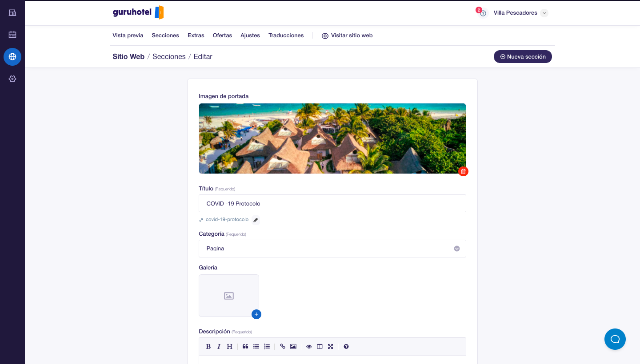Open the chat support bubble
Image resolution: width=640 pixels, height=364 pixels.
615,339
